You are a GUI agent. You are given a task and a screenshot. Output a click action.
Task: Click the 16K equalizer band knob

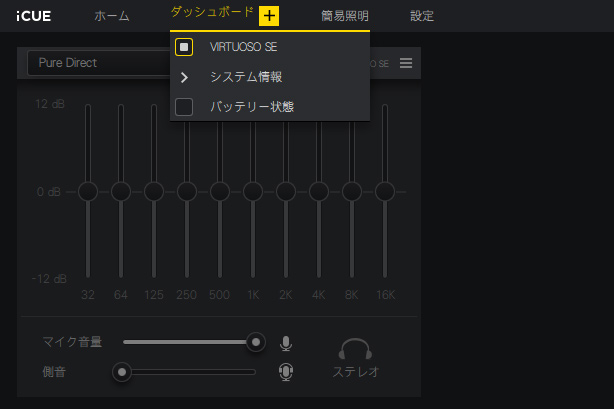click(x=385, y=191)
